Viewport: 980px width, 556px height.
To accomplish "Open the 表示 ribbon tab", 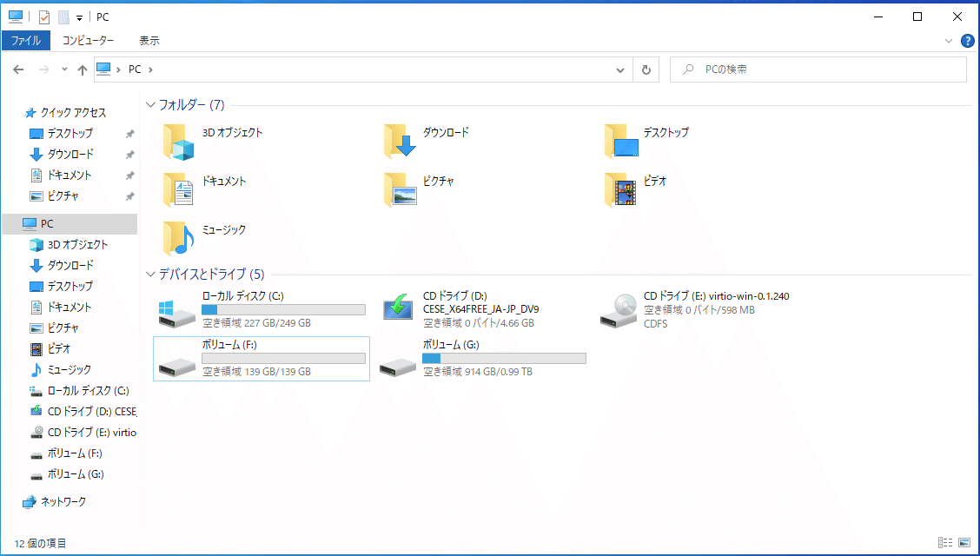I will pyautogui.click(x=149, y=41).
